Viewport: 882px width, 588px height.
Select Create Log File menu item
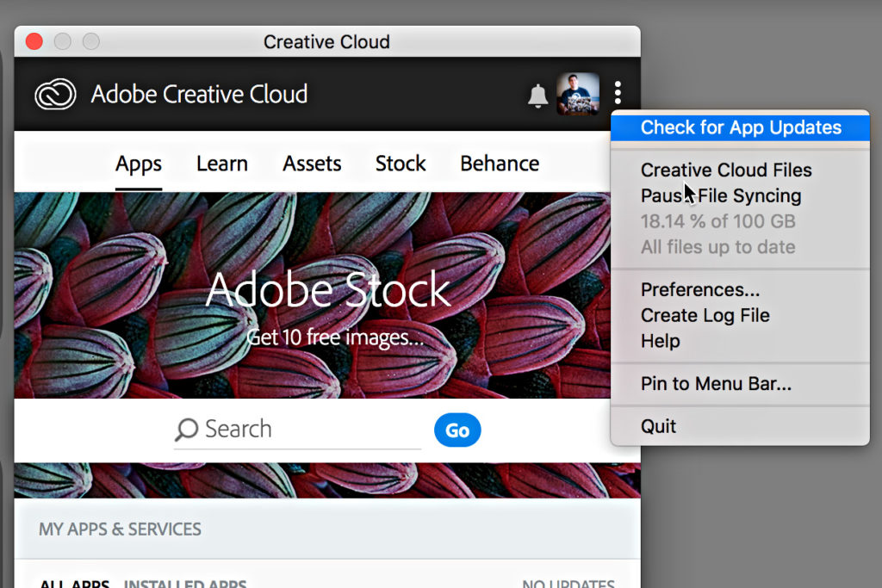[x=705, y=316]
